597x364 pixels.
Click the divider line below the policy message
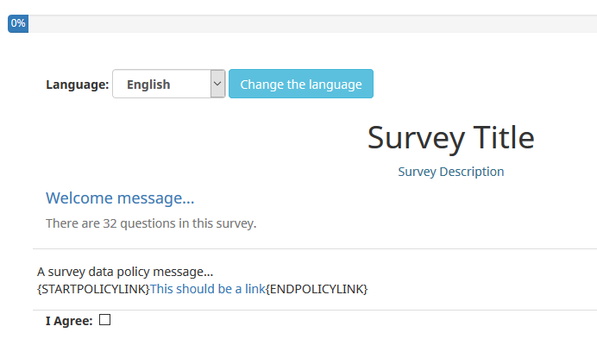pos(311,310)
